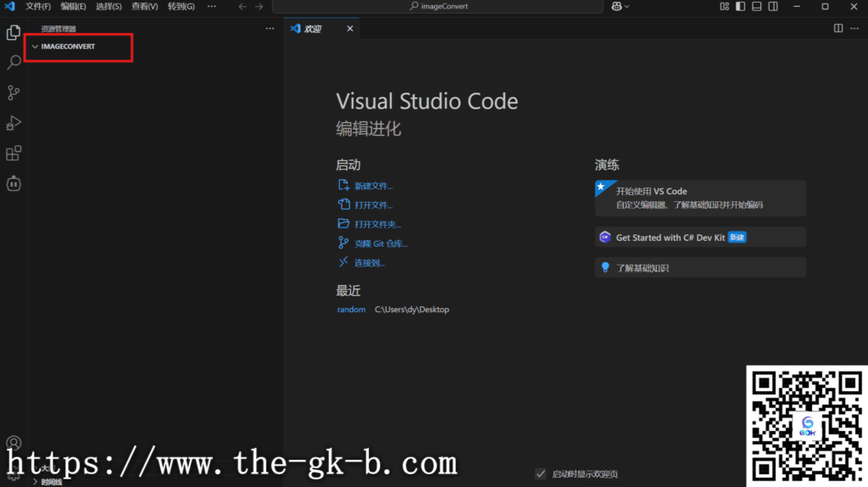Screen dimensions: 868x487
Task: Open the Search view in activity bar
Action: click(x=14, y=62)
